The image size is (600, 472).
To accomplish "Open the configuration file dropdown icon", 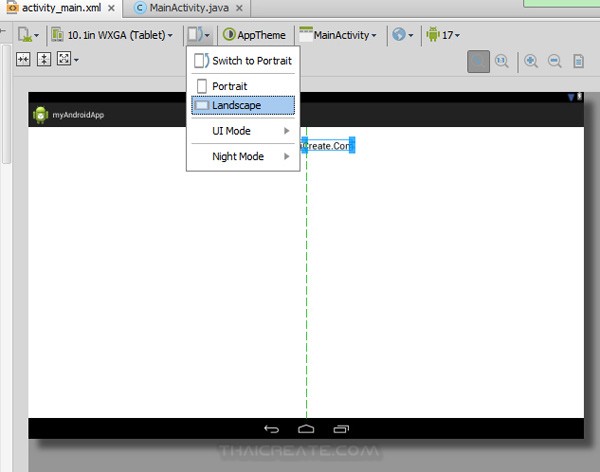I will point(28,35).
